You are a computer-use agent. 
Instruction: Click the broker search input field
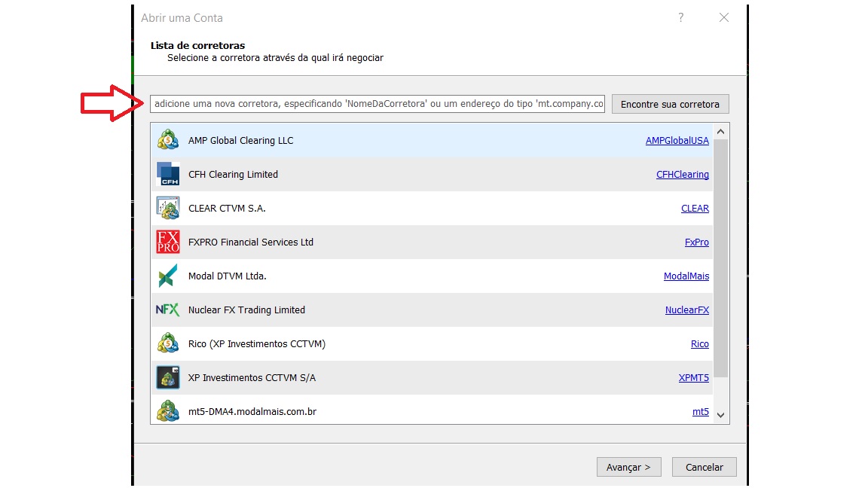(377, 104)
